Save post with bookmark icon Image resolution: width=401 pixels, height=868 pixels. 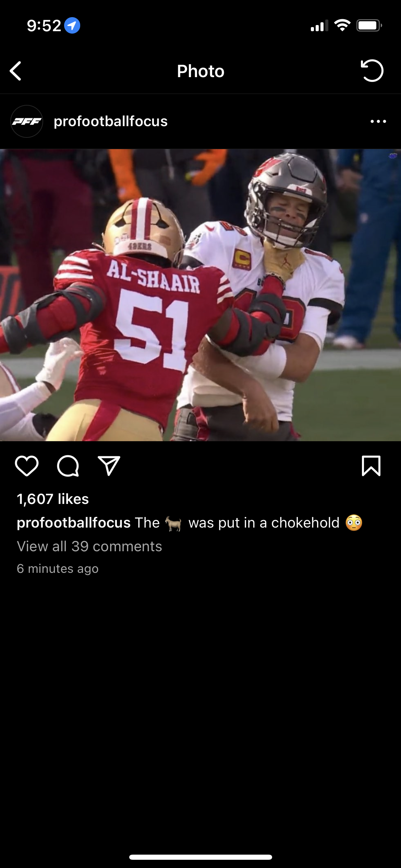371,466
